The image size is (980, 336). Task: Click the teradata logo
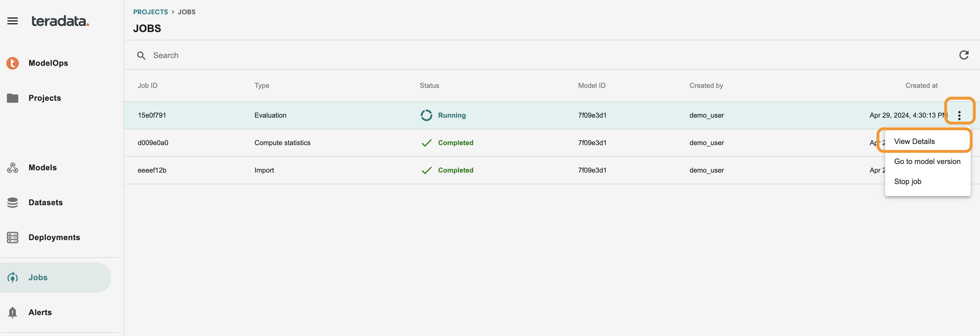pyautogui.click(x=60, y=21)
